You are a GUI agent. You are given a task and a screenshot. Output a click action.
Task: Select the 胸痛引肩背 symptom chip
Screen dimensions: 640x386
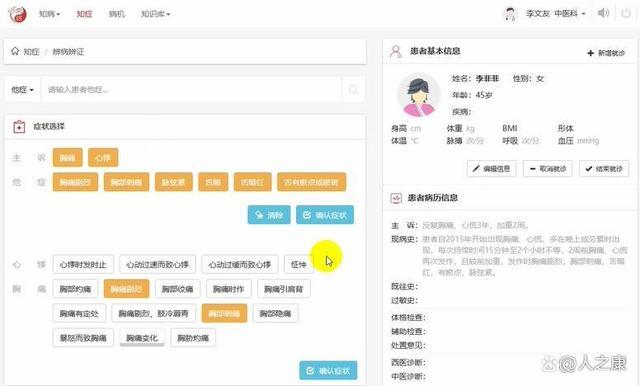point(284,289)
